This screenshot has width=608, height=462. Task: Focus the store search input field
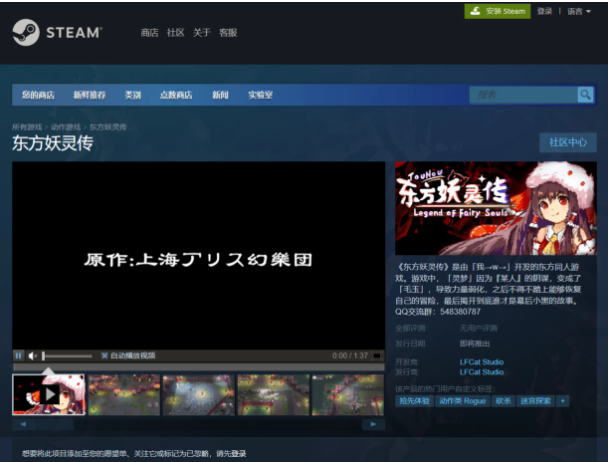(523, 95)
